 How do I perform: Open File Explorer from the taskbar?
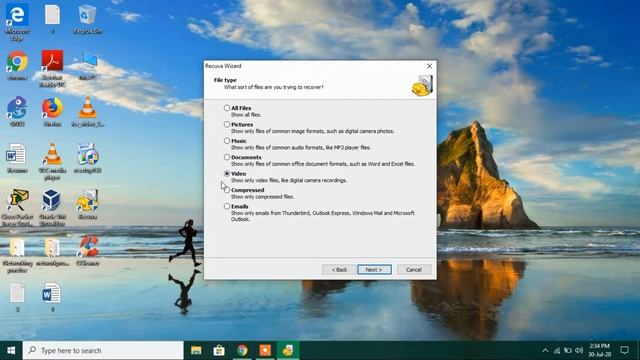[196, 351]
